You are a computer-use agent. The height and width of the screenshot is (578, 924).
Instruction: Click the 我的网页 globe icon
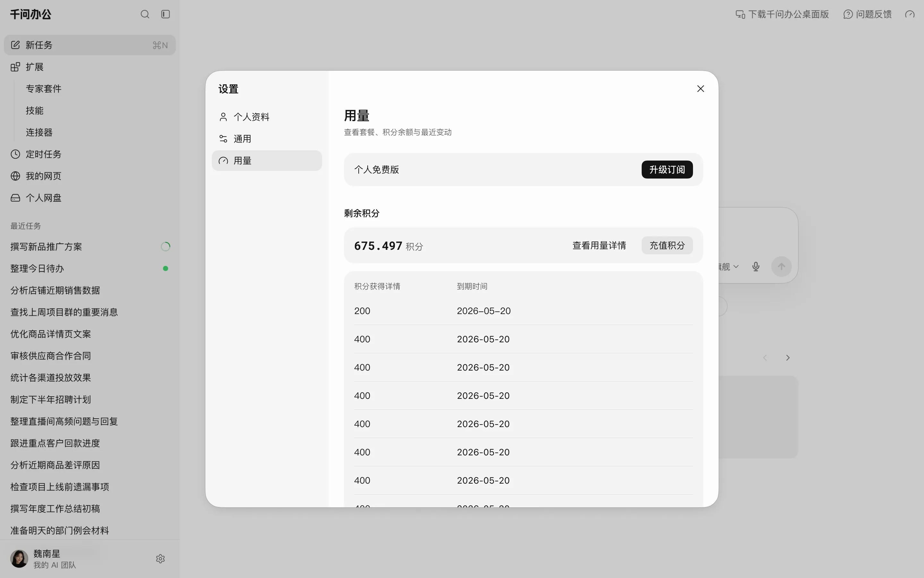tap(15, 176)
